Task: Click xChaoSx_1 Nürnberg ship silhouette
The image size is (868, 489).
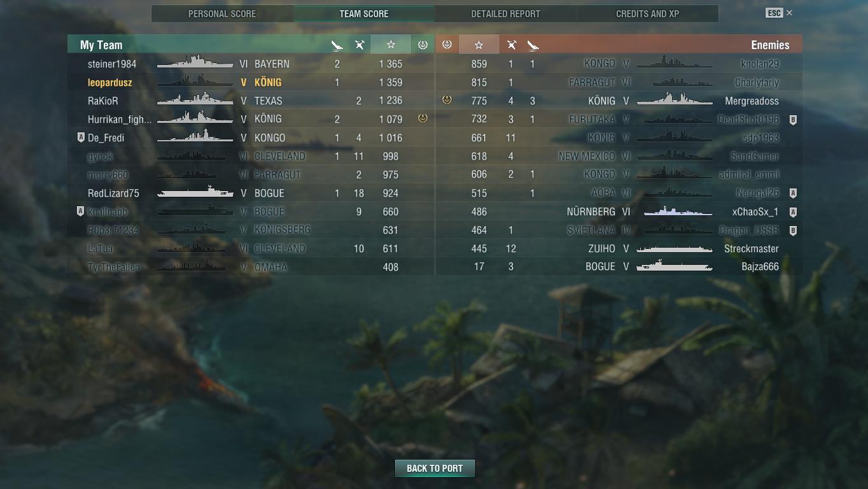Action: coord(678,211)
